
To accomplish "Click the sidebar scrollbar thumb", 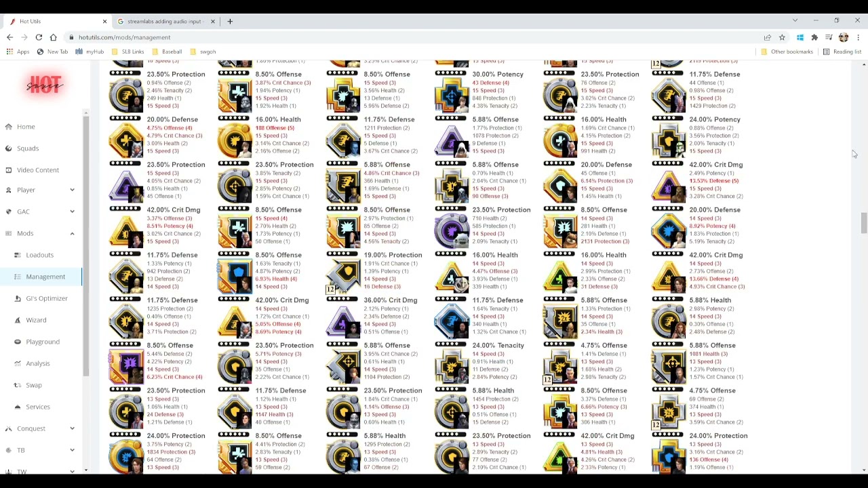I will coord(86,247).
